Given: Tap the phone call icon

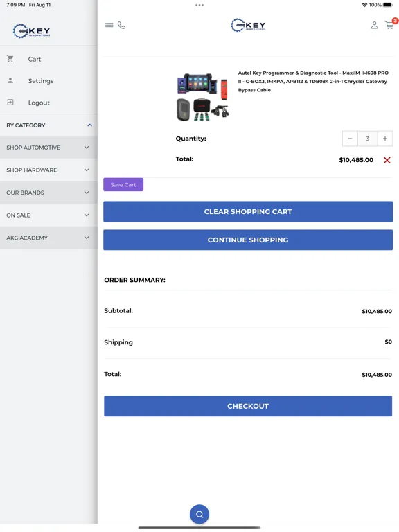Looking at the screenshot, I should point(121,25).
